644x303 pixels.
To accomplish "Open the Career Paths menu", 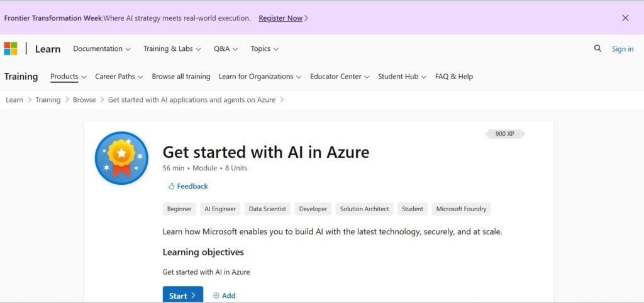I will (x=119, y=76).
